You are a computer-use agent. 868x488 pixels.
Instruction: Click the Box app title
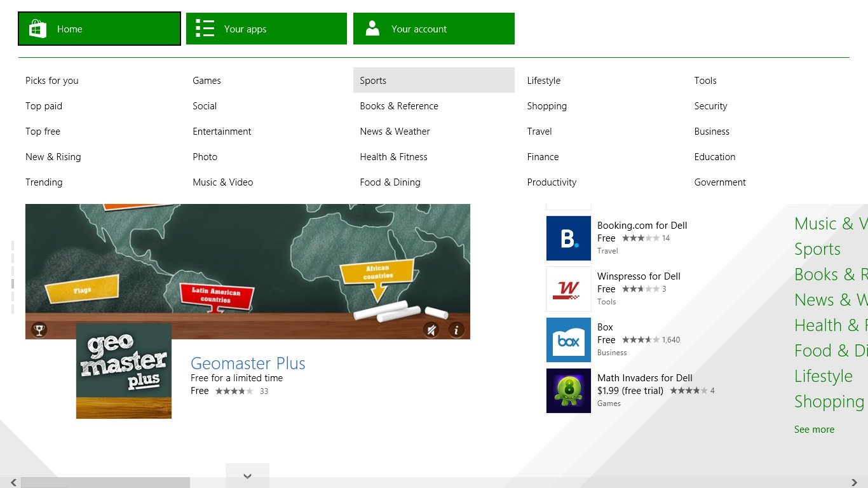pos(605,327)
